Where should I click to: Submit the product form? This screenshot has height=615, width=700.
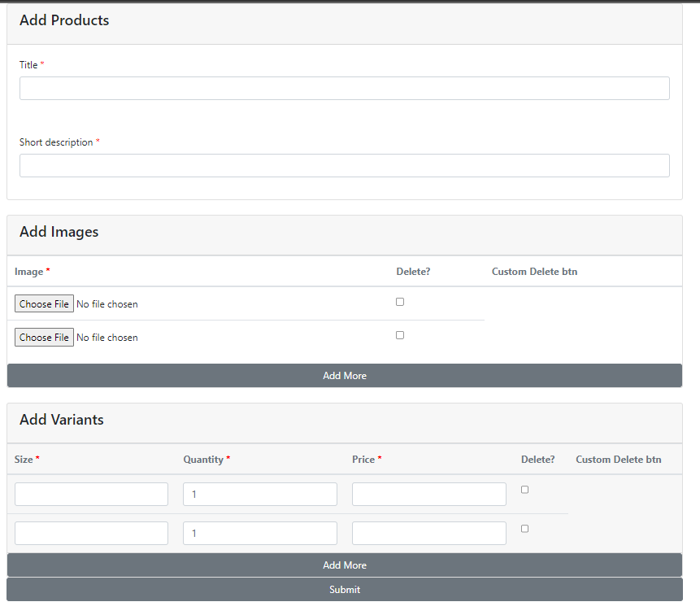(344, 590)
